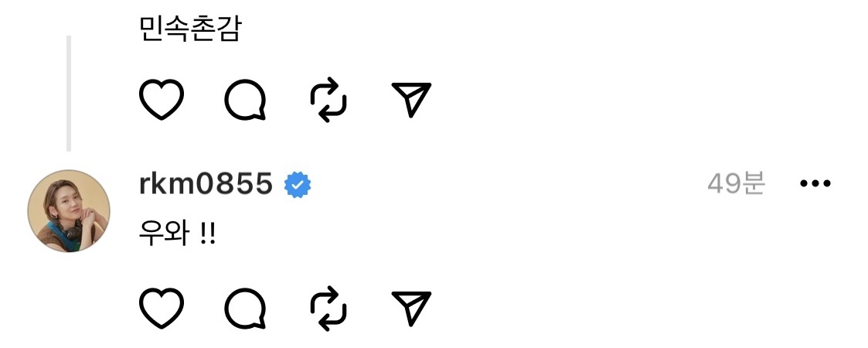Open comments on the 민속촌감 reply

tap(246, 101)
